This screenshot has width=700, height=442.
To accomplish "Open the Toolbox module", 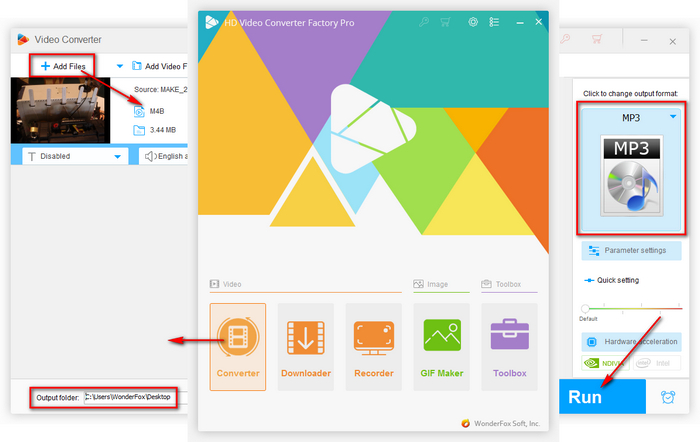I will point(509,347).
